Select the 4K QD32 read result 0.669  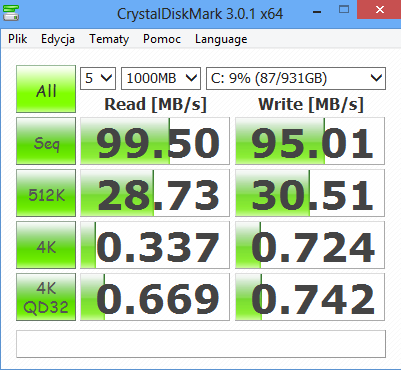point(155,297)
